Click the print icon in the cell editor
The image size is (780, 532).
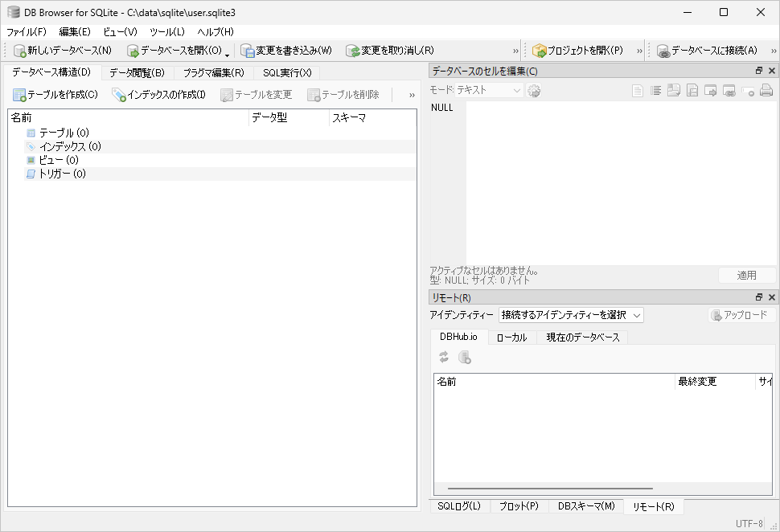766,91
